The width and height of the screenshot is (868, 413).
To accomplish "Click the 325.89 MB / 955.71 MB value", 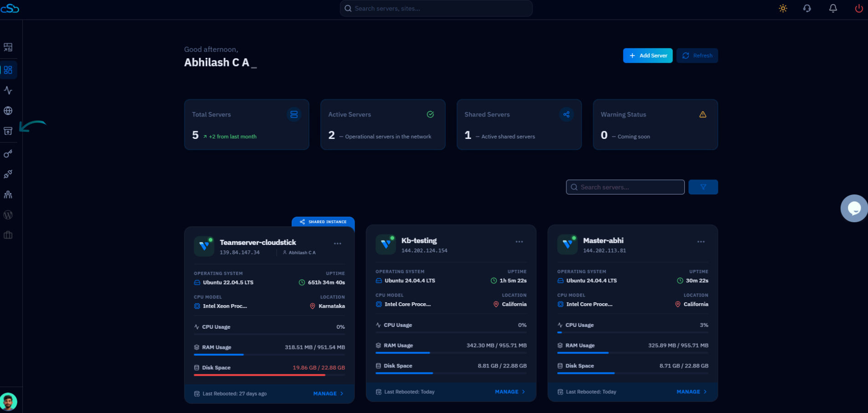I will pos(678,345).
